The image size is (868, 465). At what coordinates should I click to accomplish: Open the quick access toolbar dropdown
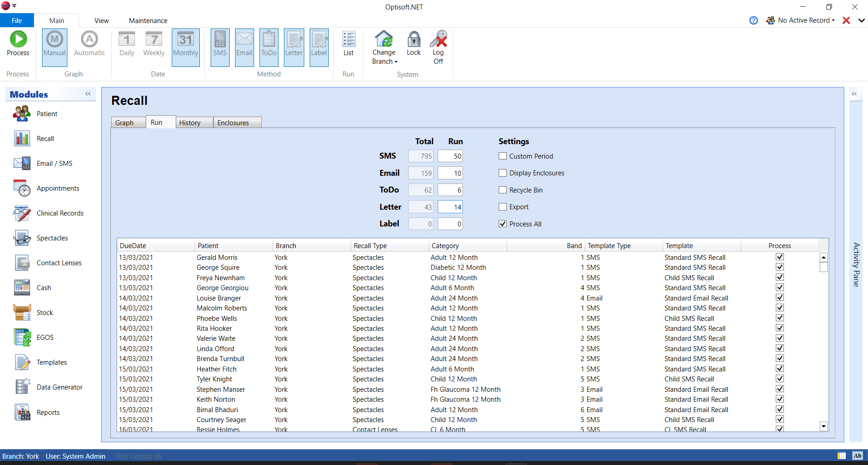[14, 6]
